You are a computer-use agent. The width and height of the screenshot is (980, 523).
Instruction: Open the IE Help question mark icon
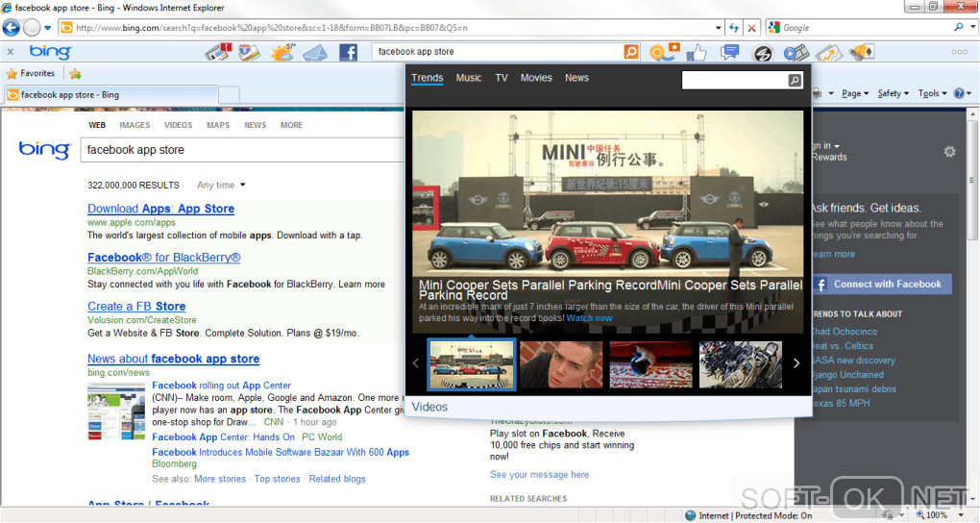point(959,93)
